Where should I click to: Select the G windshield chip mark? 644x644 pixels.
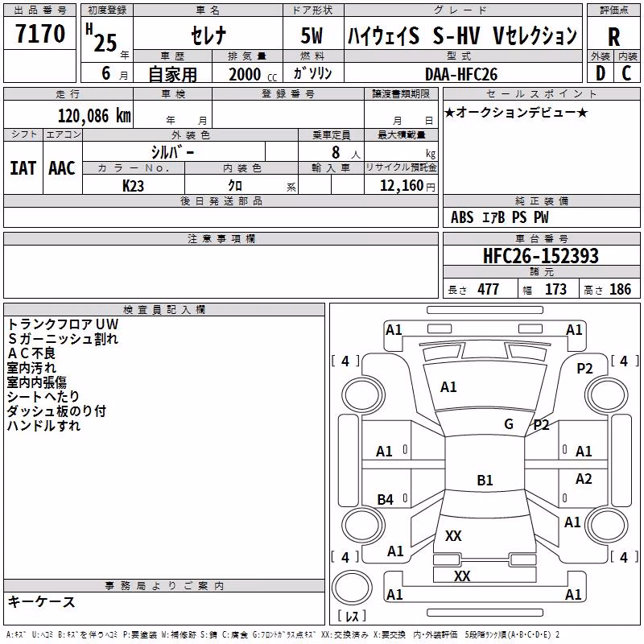[x=509, y=424]
